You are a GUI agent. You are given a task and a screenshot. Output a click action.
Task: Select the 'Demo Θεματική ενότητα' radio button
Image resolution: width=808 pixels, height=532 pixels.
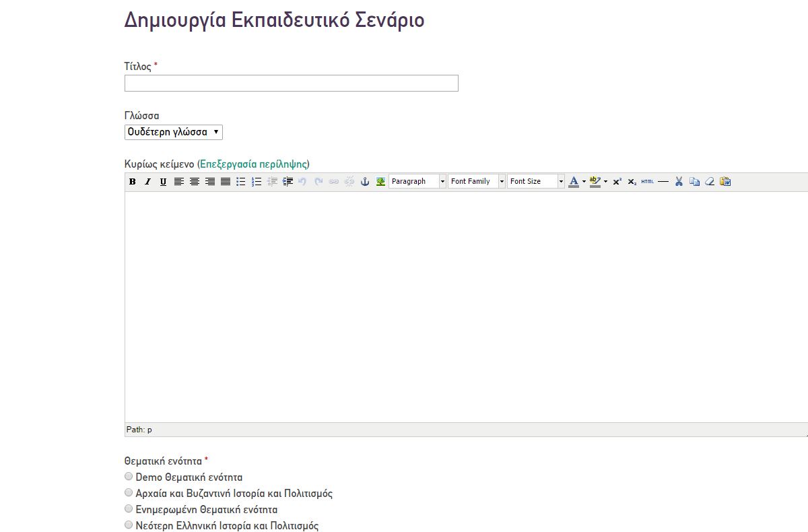click(129, 477)
